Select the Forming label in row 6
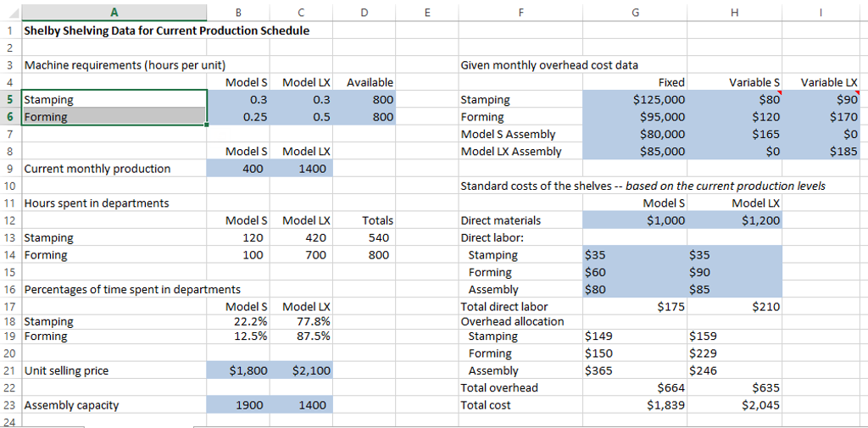The height and width of the screenshot is (428, 868). click(x=114, y=117)
